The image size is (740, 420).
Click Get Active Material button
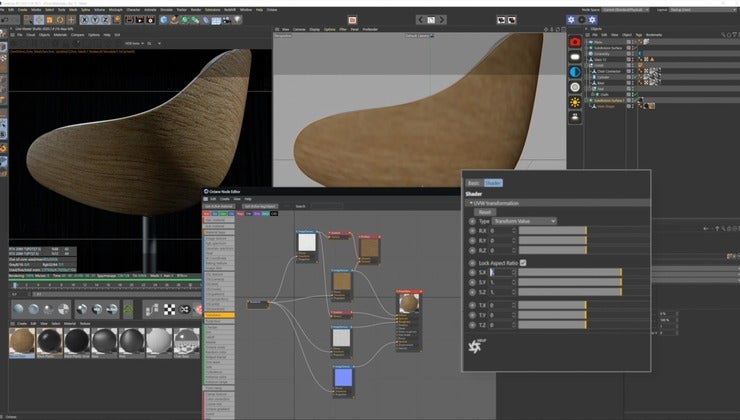pos(219,206)
